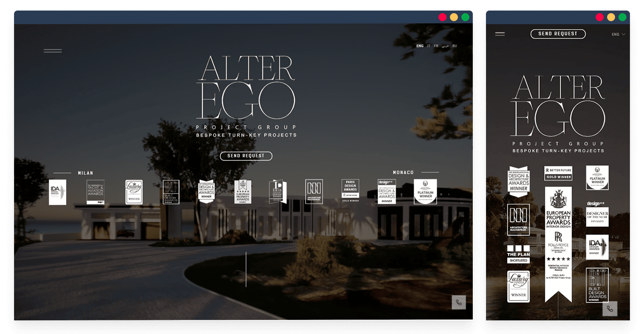Expand the ENG language dropdown in mobile view
644x334 pixels.
pos(619,34)
